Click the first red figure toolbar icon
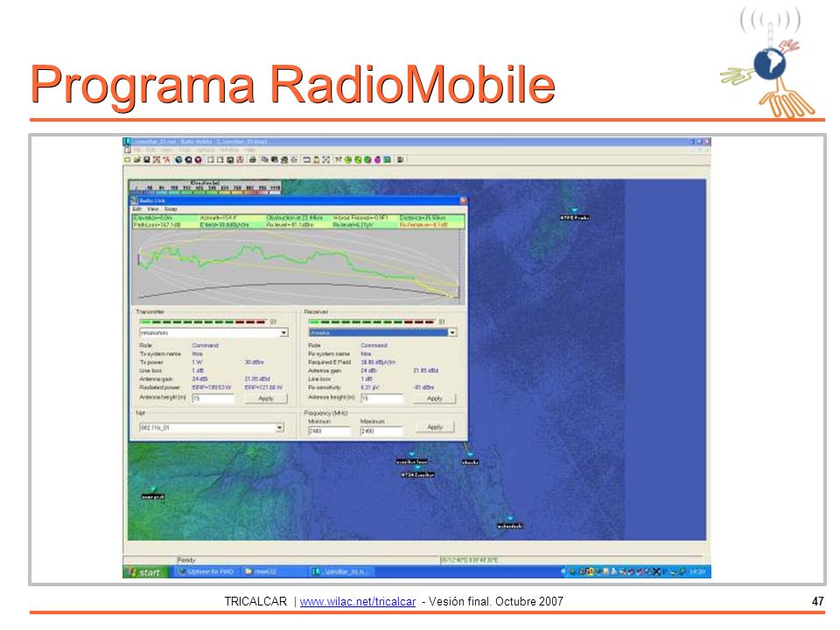Screen dimensions: 840x630 [x=157, y=159]
